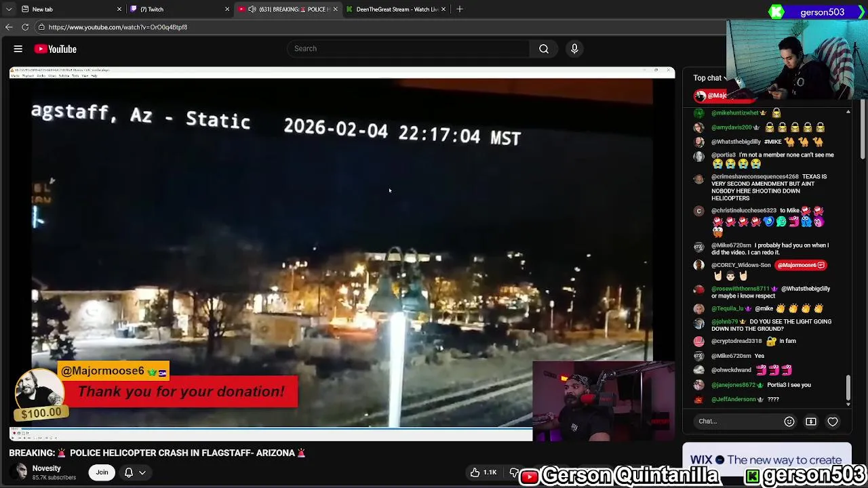Focus the YouTube search field
Image resolution: width=868 pixels, height=488 pixels.
(408, 49)
